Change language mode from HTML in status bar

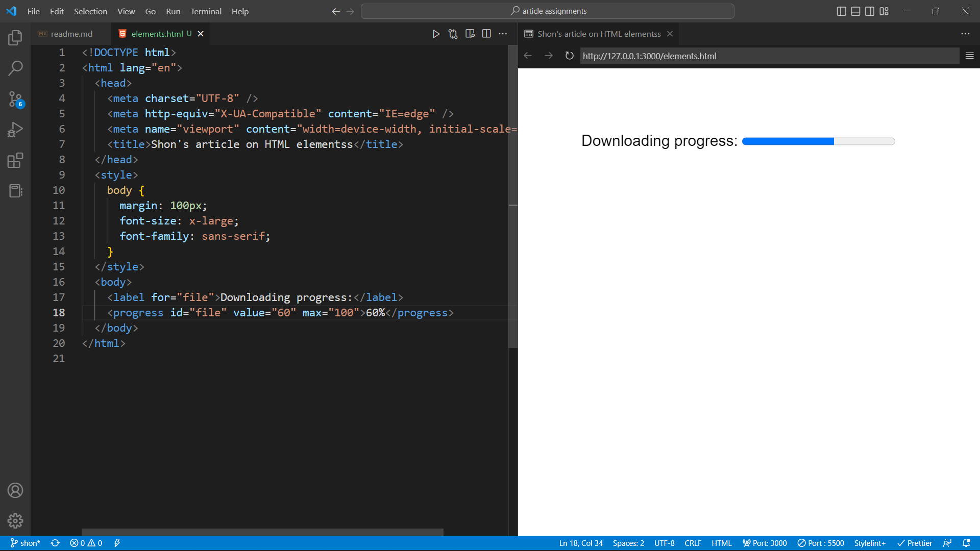pyautogui.click(x=721, y=543)
